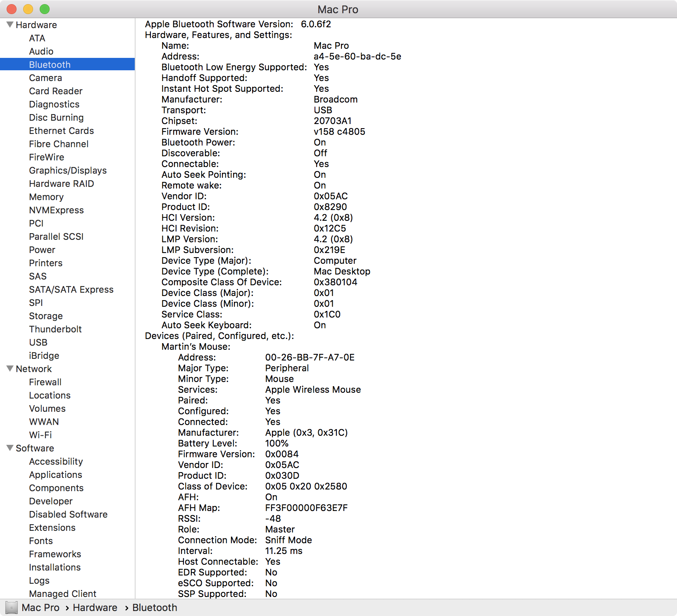Select Firewall under Network
This screenshot has height=616, width=677.
(45, 382)
